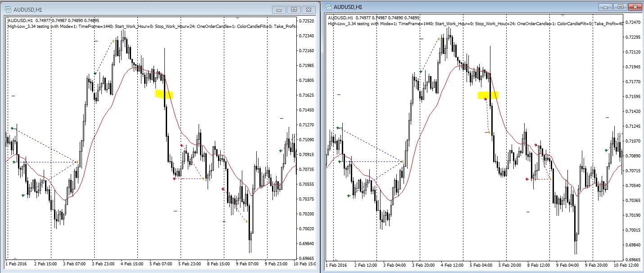Click the right window's AUDUSD,H1 title text

[348, 7]
